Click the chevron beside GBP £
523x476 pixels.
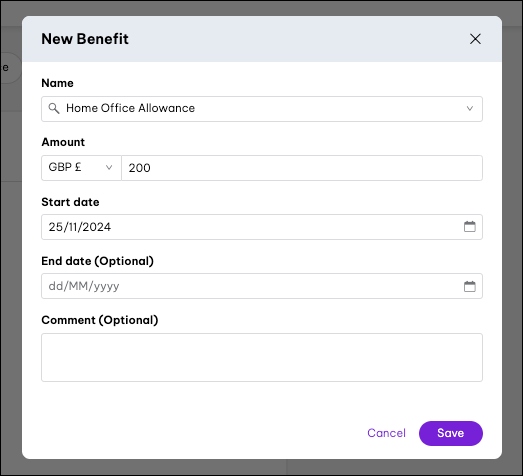pos(109,167)
